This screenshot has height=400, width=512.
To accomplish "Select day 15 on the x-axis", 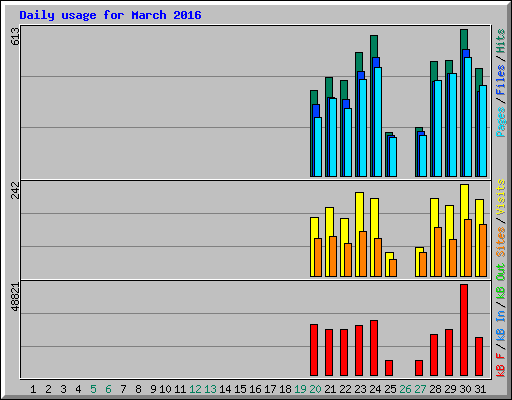I will 240,389.
